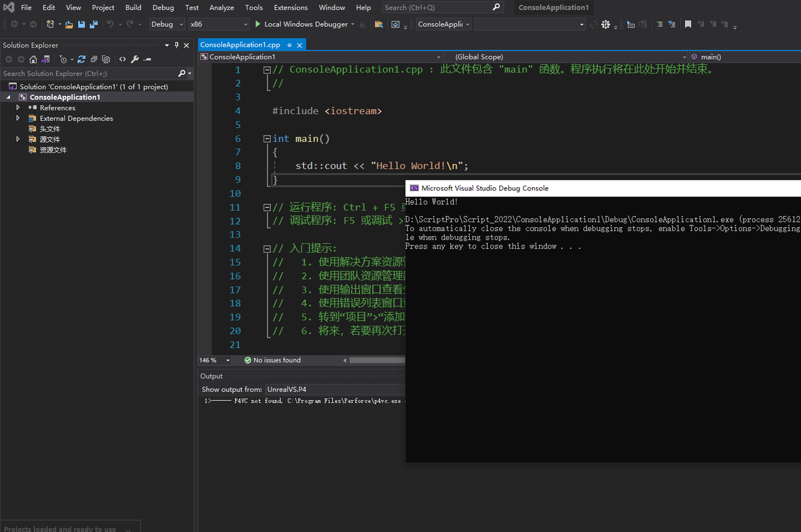This screenshot has height=532, width=801.
Task: Open the Edit menu
Action: click(49, 8)
